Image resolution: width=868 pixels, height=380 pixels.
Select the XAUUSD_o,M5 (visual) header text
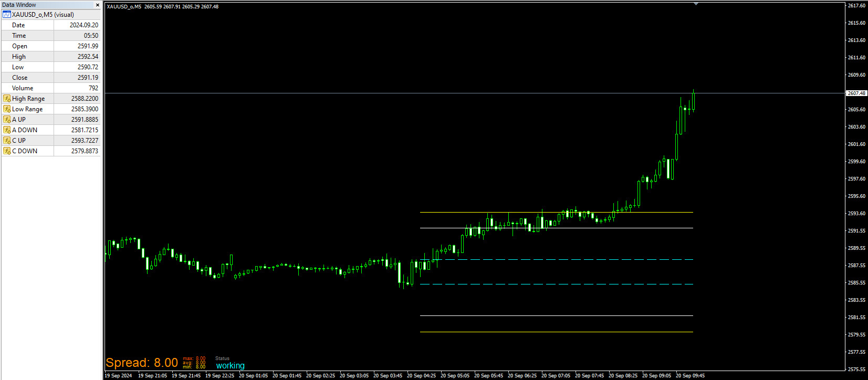tap(43, 15)
